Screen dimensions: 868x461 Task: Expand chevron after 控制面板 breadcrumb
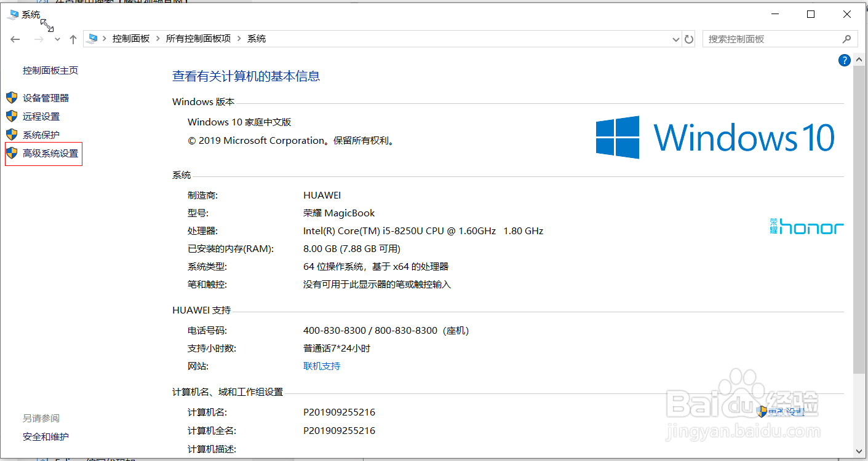click(x=158, y=39)
